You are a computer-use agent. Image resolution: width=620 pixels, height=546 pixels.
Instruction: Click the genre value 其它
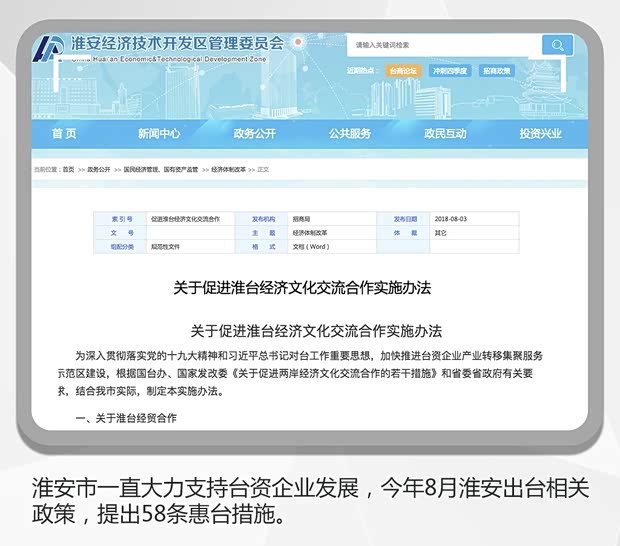(x=440, y=233)
